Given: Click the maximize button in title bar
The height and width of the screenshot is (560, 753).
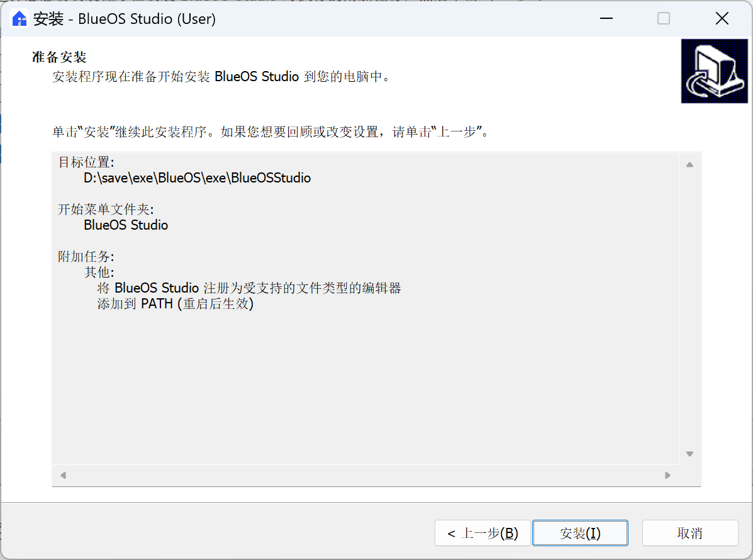Looking at the screenshot, I should pyautogui.click(x=664, y=19).
